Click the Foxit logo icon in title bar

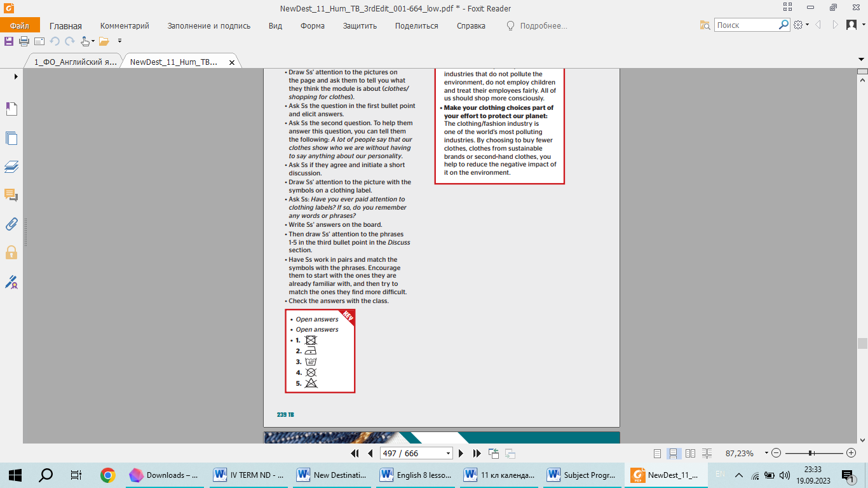(10, 9)
